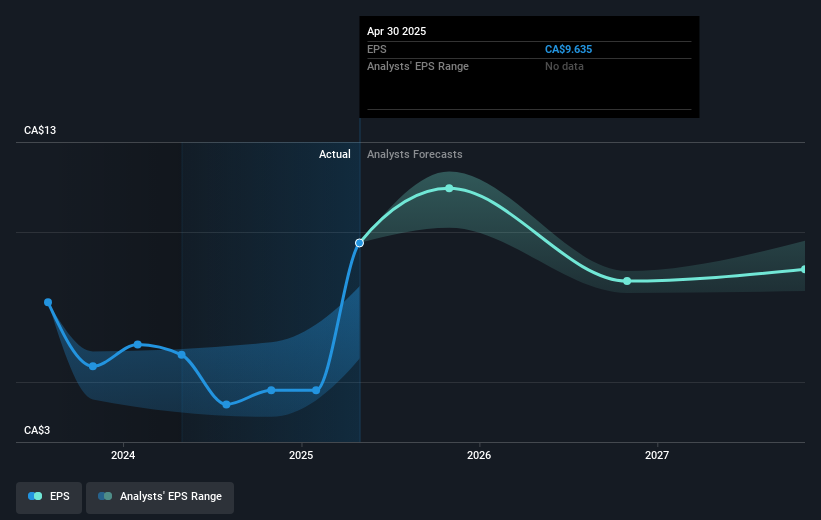The width and height of the screenshot is (821, 520).
Task: Toggle the Analysts' EPS Range legend
Action: 160,497
